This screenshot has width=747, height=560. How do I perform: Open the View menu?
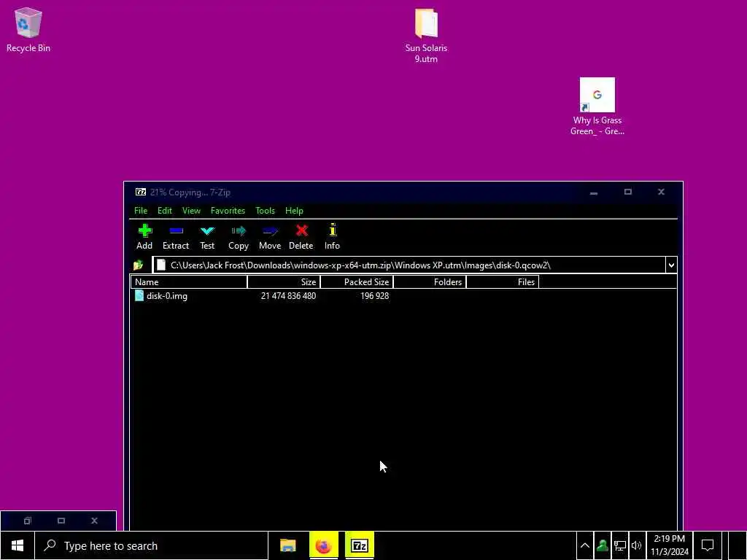(x=191, y=211)
